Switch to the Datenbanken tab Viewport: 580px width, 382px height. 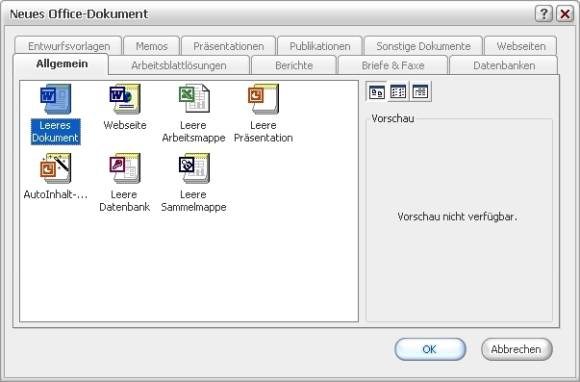(x=504, y=65)
